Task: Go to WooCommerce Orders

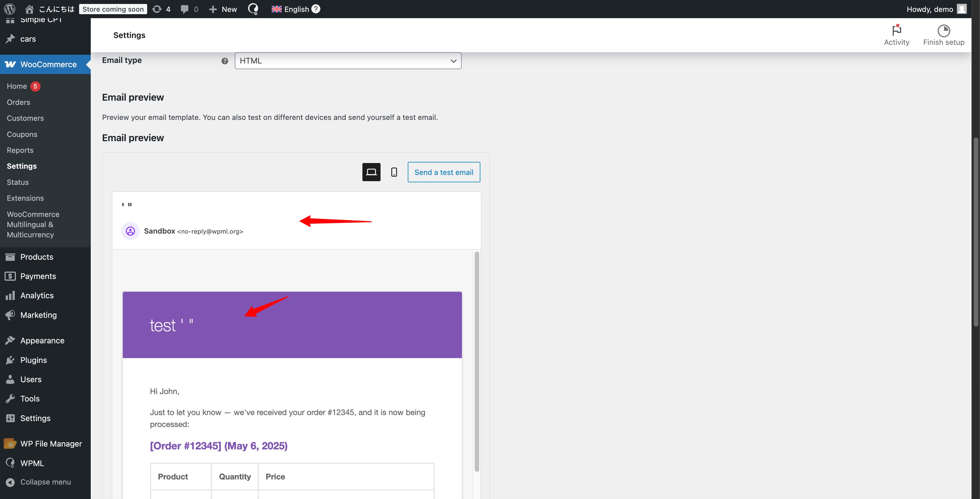Action: 18,102
